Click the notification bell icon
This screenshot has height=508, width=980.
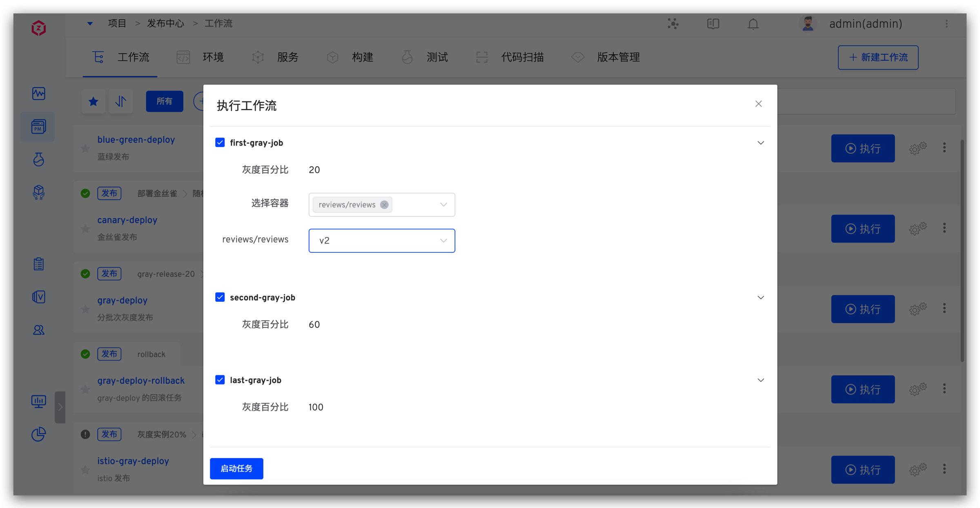pos(753,24)
